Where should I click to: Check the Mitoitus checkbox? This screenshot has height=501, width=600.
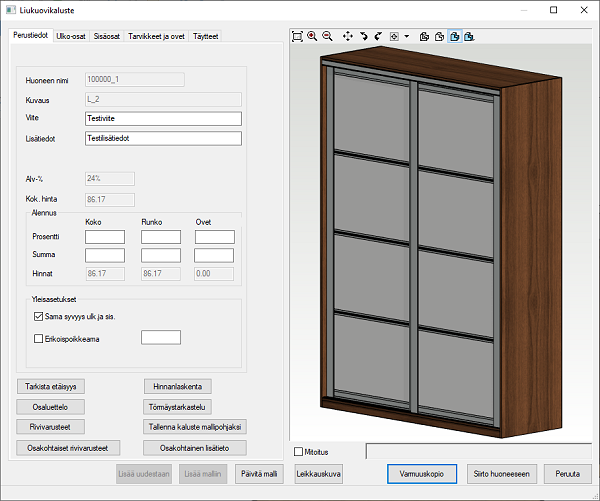[299, 452]
